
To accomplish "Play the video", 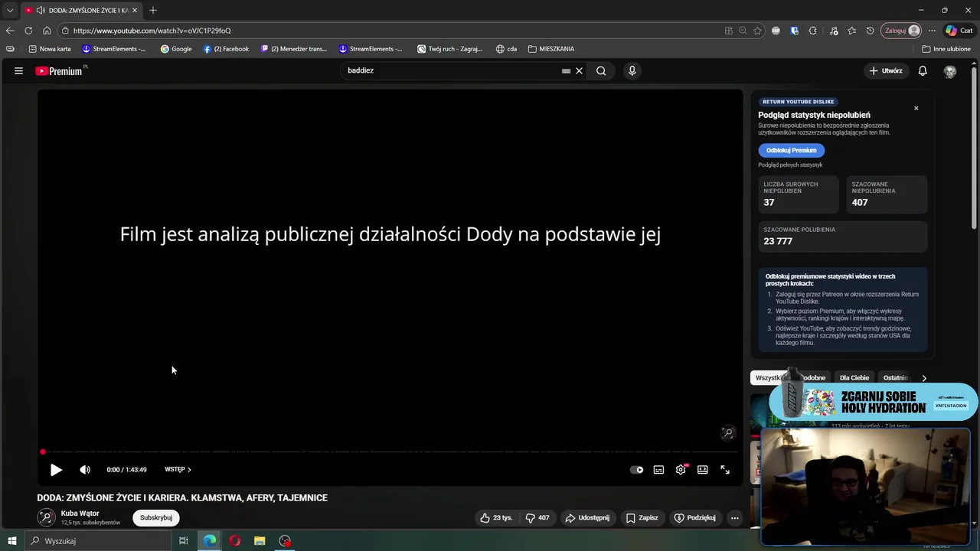I will tap(56, 470).
